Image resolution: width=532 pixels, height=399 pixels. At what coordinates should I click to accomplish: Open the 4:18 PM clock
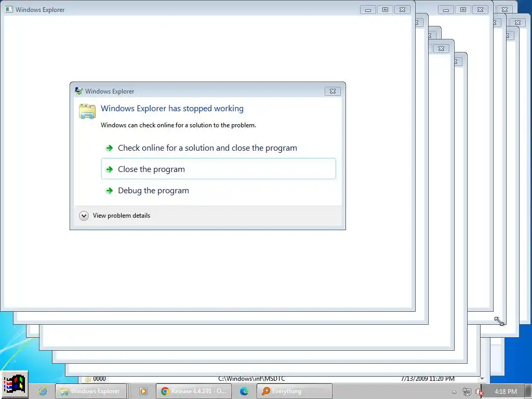pyautogui.click(x=506, y=392)
